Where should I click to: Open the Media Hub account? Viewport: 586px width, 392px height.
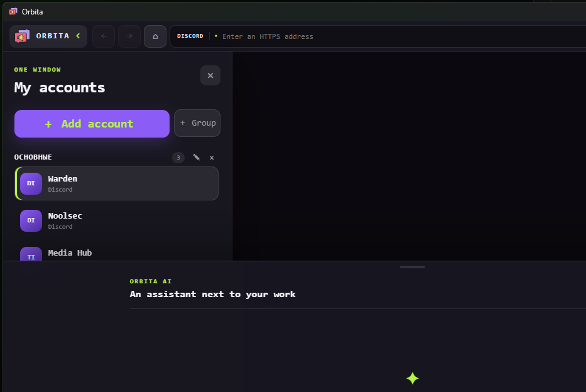pos(117,251)
